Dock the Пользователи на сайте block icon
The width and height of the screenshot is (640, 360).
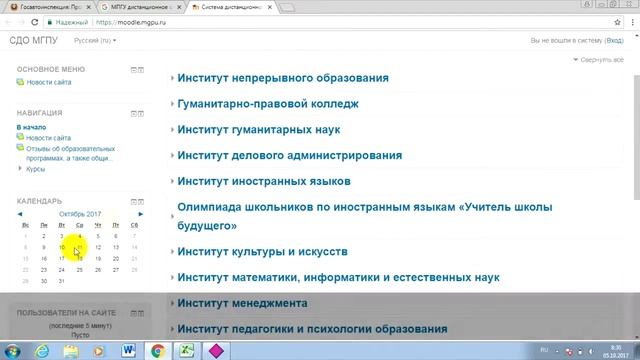coord(141,313)
